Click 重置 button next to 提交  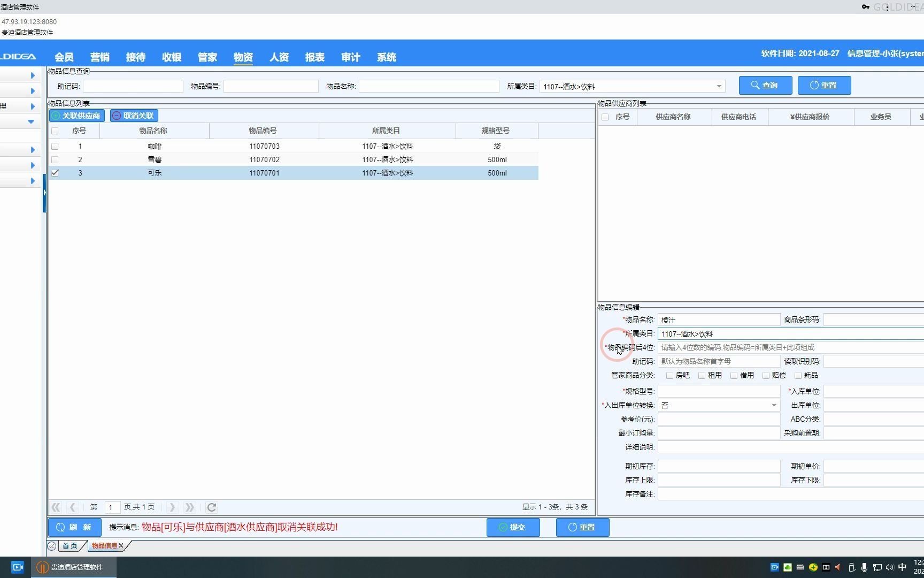coord(582,527)
